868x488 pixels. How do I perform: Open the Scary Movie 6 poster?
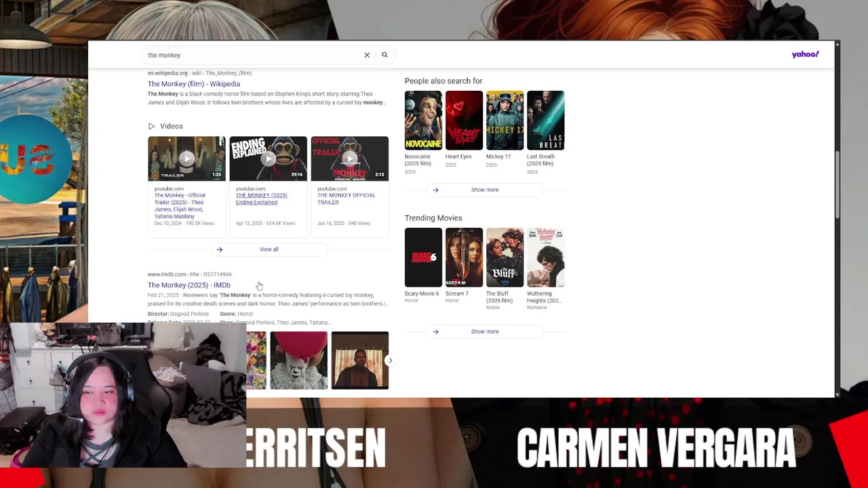pyautogui.click(x=423, y=258)
